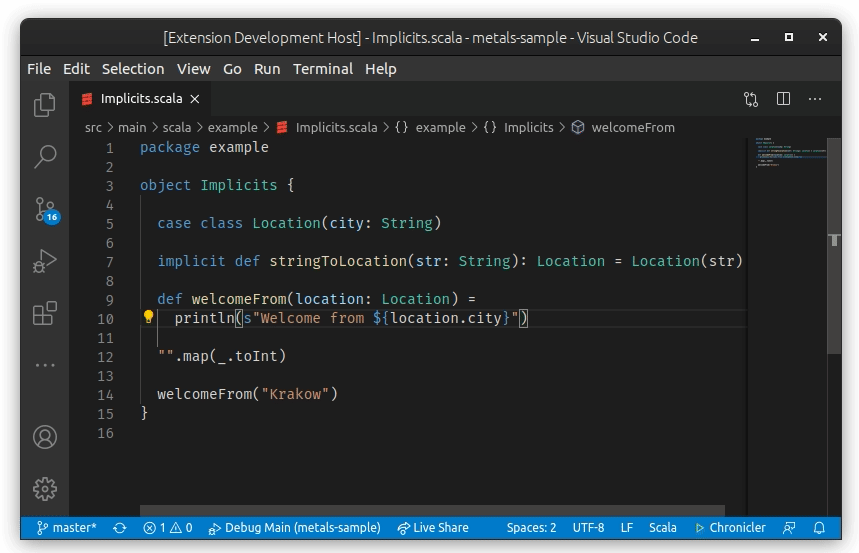859x553 pixels.
Task: Click the lightbulb code action on line 10
Action: coord(148,317)
